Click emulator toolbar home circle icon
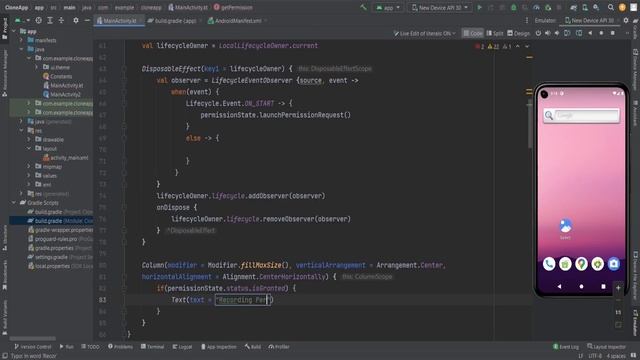 tap(601, 33)
